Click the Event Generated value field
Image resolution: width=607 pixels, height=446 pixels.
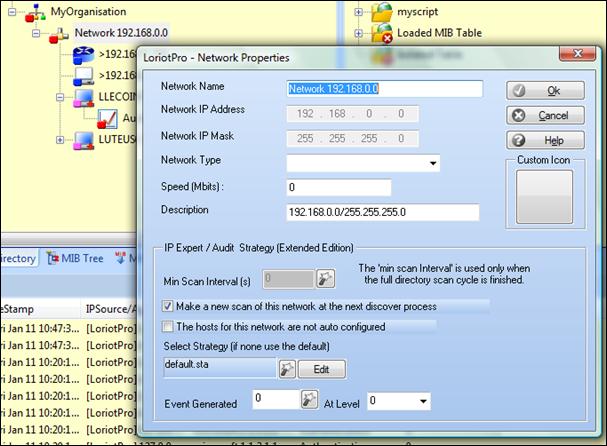276,399
